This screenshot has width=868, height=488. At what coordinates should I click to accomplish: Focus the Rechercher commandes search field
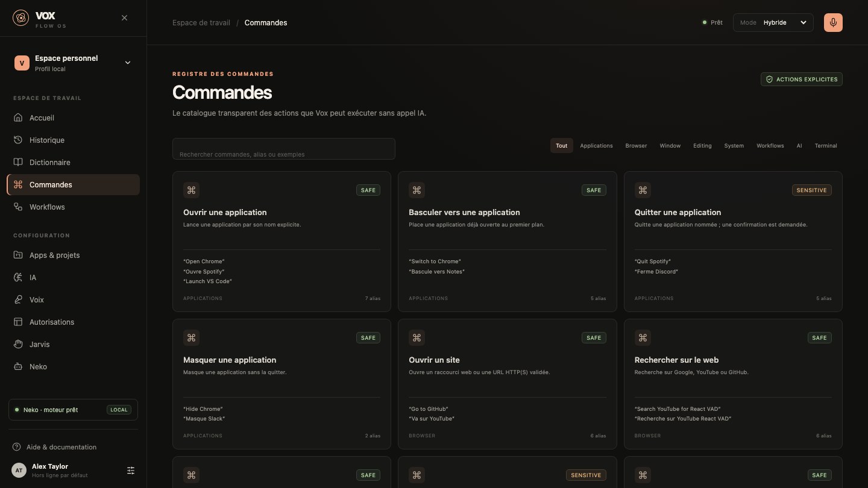point(284,149)
